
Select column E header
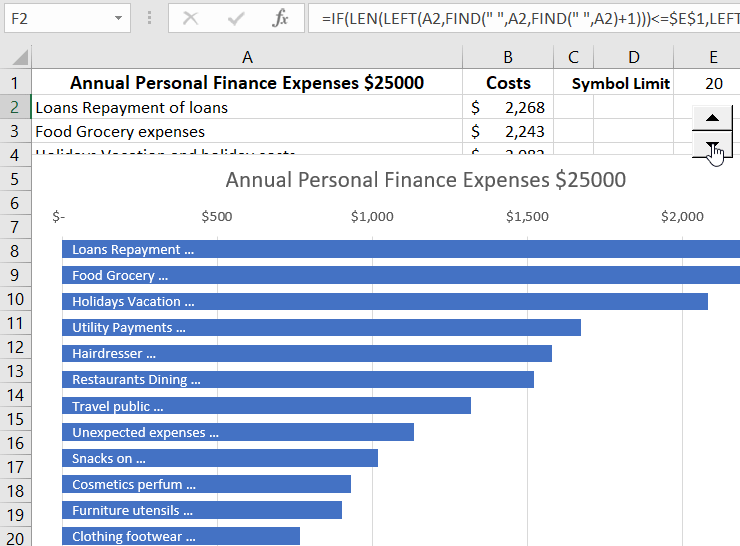(713, 58)
